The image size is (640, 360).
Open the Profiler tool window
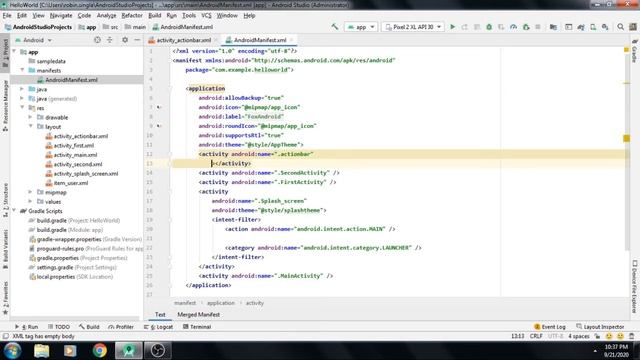click(121, 327)
